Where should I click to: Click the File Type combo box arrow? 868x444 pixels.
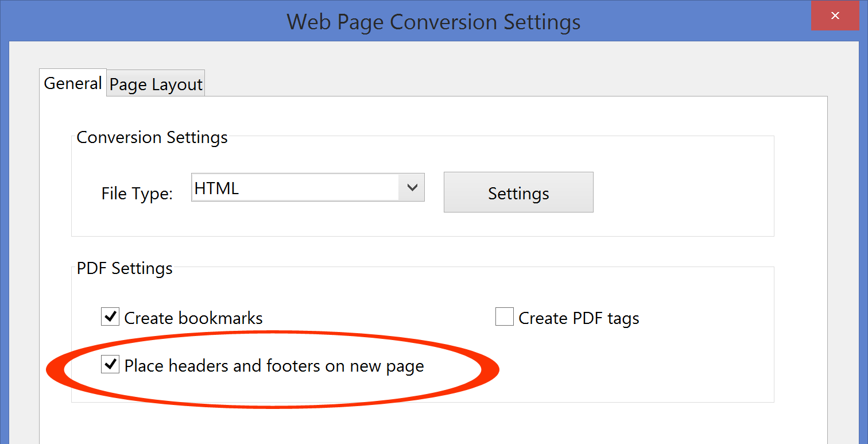[x=412, y=187]
